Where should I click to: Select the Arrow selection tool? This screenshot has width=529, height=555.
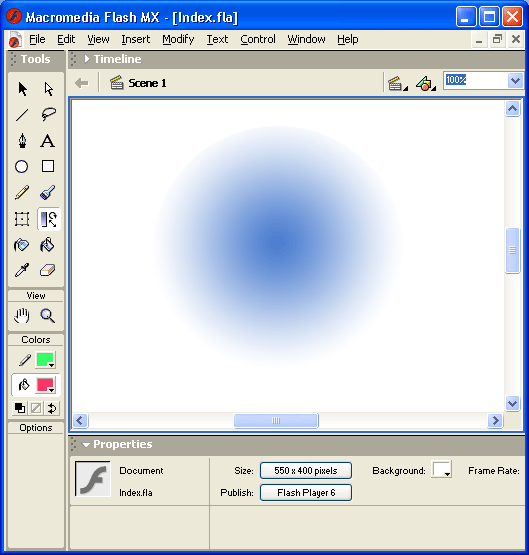point(22,89)
